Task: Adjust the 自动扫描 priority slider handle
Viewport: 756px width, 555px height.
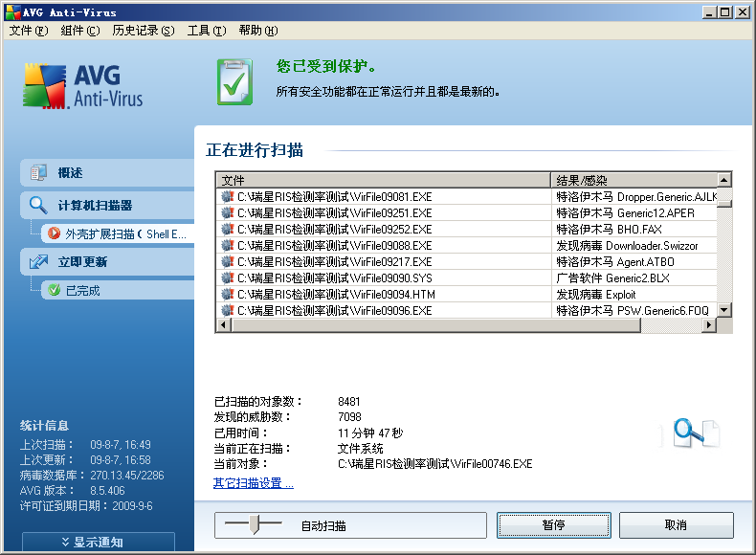Action: click(x=255, y=524)
